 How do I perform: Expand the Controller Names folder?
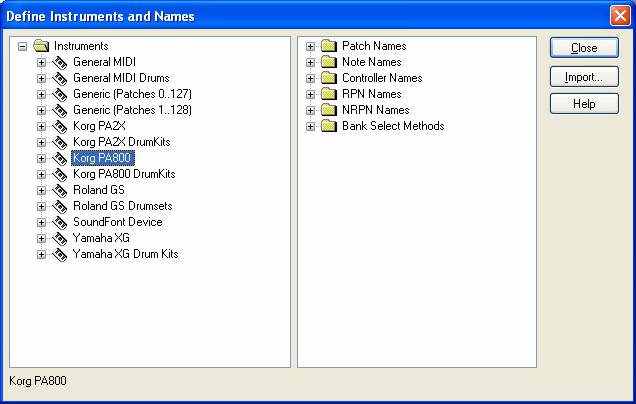click(x=310, y=78)
